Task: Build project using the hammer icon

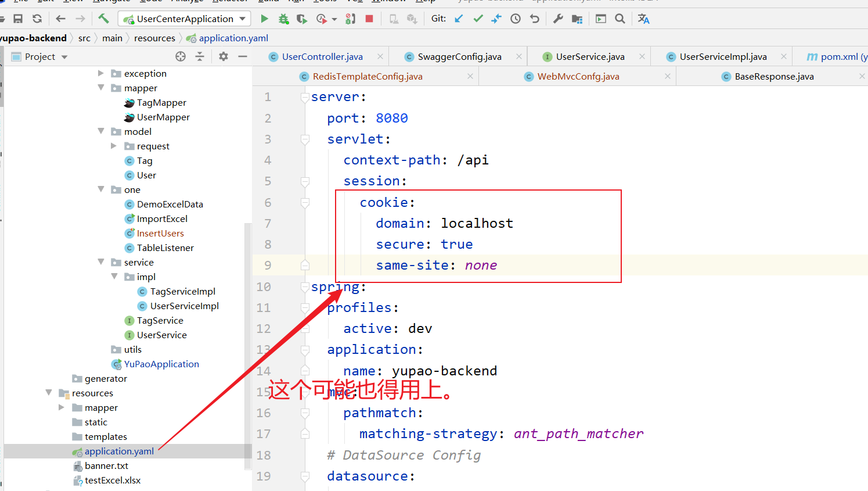Action: [x=103, y=19]
